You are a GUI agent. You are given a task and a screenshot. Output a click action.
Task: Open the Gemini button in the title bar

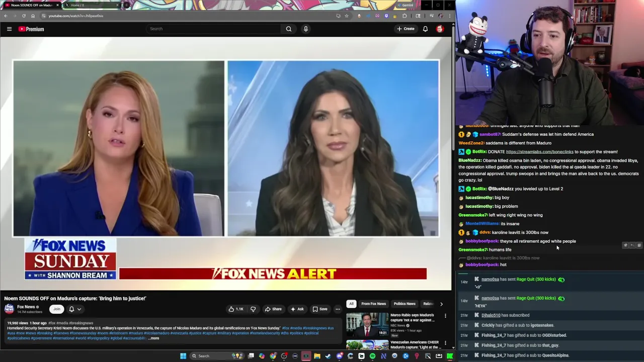point(405,5)
